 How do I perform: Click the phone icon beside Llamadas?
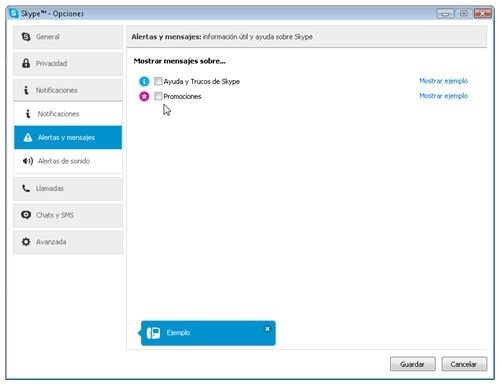[x=26, y=188]
